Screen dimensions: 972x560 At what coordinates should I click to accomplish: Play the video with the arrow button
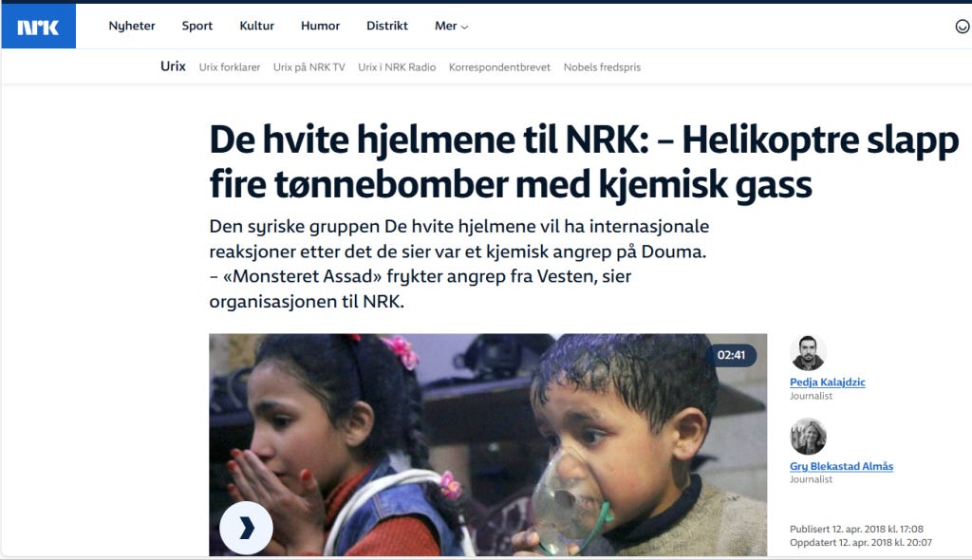click(246, 528)
